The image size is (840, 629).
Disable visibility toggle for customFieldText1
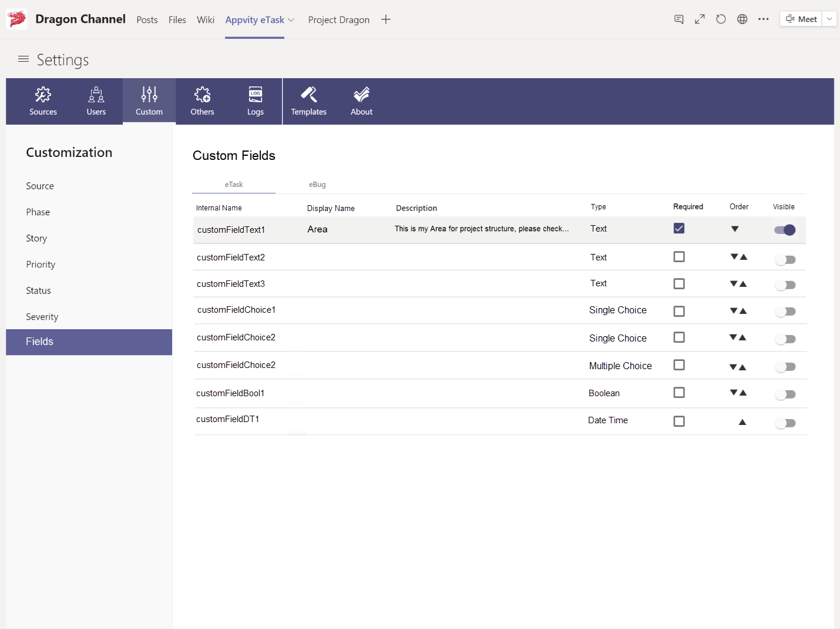[x=785, y=230]
